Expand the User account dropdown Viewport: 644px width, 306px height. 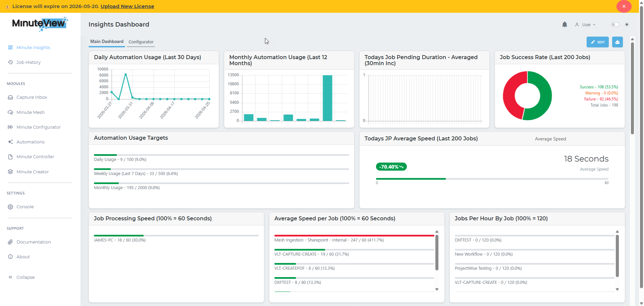[x=586, y=25]
